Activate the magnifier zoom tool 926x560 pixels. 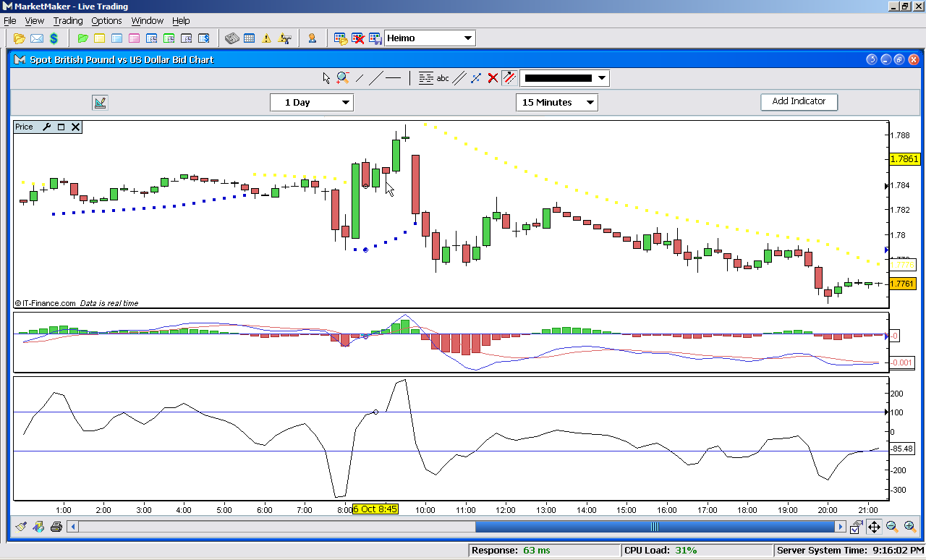[x=342, y=78]
